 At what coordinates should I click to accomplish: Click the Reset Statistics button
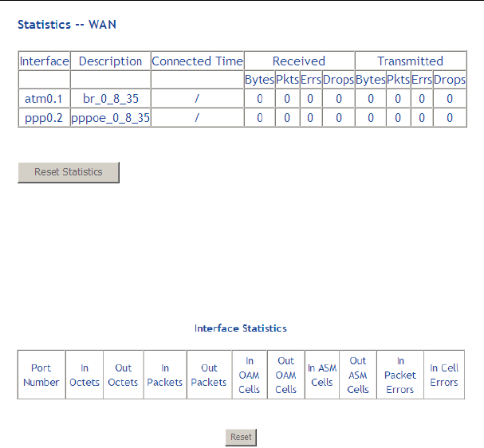pyautogui.click(x=69, y=172)
